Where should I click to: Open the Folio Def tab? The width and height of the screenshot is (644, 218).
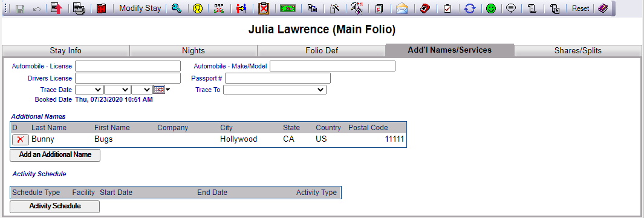[322, 51]
